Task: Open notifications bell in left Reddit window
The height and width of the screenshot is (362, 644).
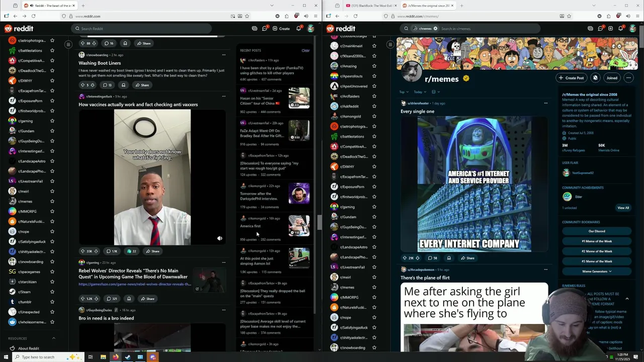Action: 298,29
